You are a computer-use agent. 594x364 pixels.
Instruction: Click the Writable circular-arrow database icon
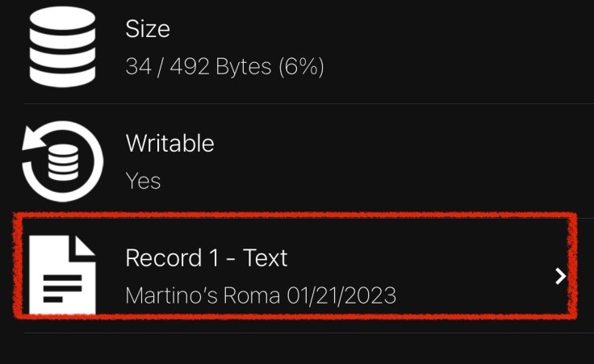coord(62,161)
